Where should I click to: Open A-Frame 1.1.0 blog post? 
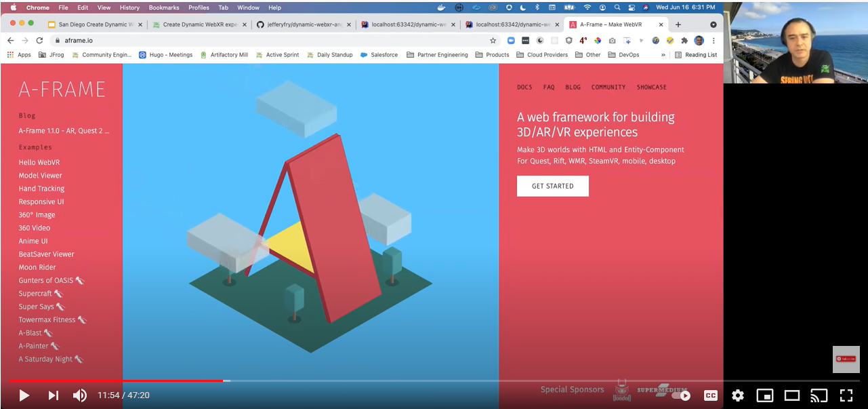(64, 131)
